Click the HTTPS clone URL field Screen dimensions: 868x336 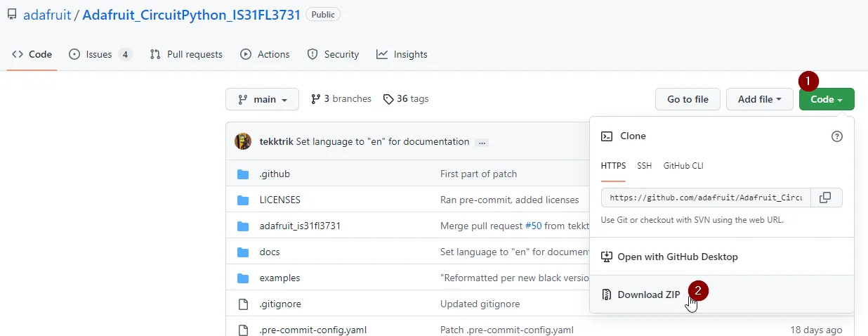tap(705, 198)
